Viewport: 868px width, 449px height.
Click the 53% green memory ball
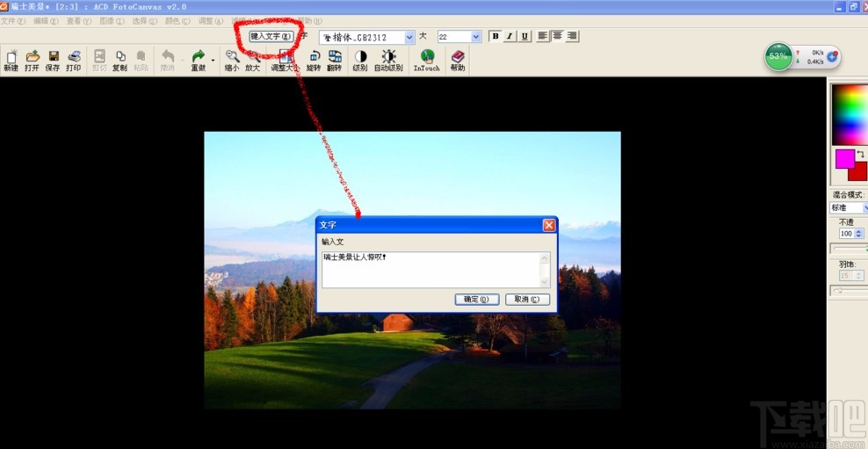(778, 56)
